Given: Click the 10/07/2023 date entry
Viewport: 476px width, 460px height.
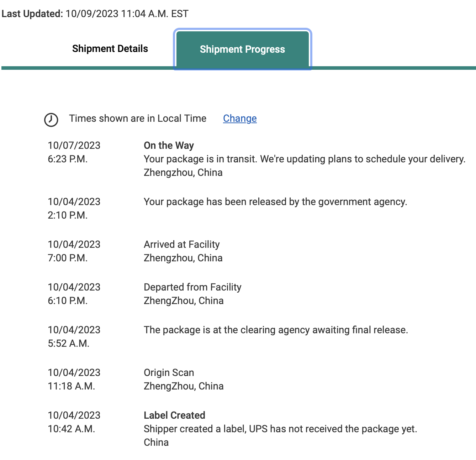Looking at the screenshot, I should click(x=74, y=145).
